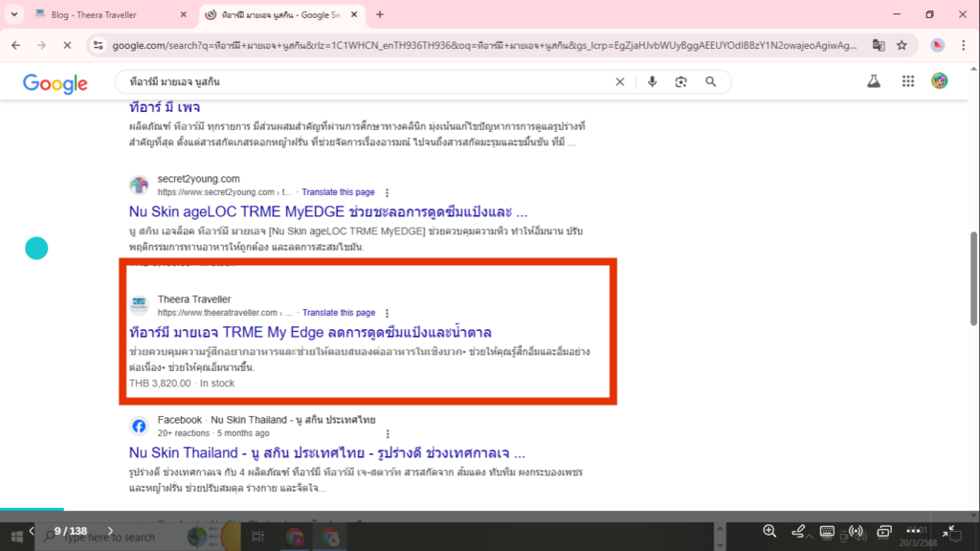Clear the search query with the X
The image size is (980, 551).
tap(619, 81)
